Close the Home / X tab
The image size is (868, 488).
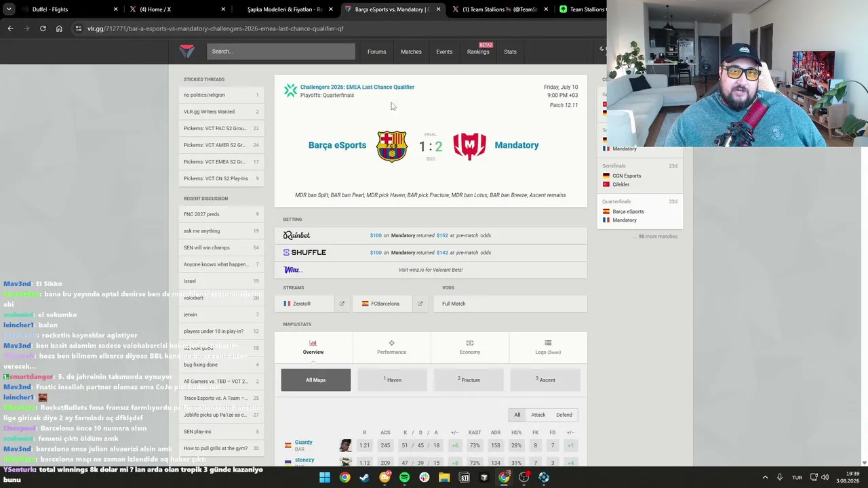pyautogui.click(x=223, y=9)
